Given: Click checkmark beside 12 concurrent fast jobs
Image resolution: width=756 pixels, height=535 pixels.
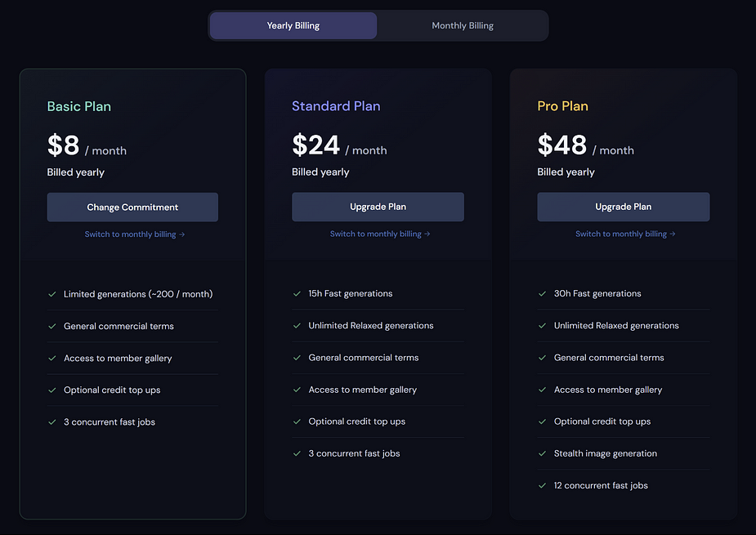Looking at the screenshot, I should pyautogui.click(x=543, y=485).
